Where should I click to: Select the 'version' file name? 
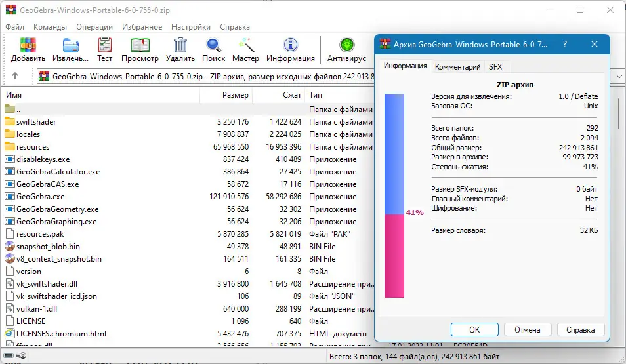point(29,272)
